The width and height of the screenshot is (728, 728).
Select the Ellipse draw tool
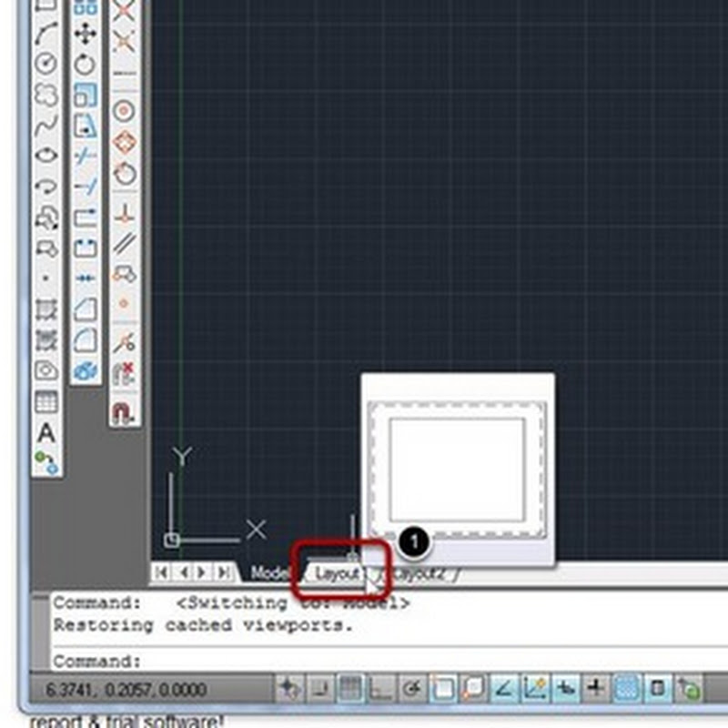click(x=46, y=156)
